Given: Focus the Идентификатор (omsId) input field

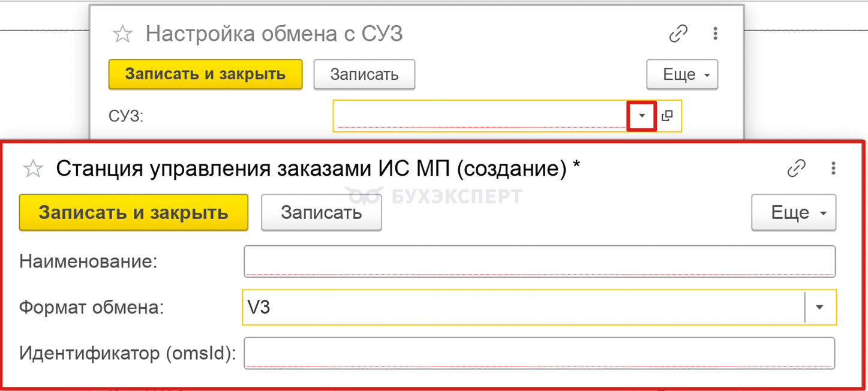Looking at the screenshot, I should pos(539,353).
